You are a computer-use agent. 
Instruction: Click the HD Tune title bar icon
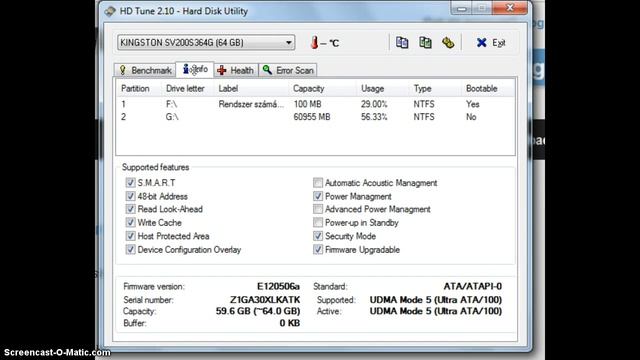[110, 11]
